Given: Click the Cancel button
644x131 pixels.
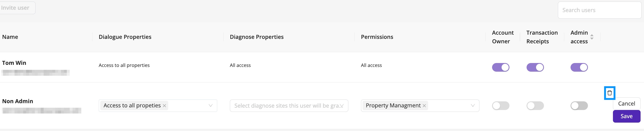Looking at the screenshot, I should pyautogui.click(x=627, y=103).
